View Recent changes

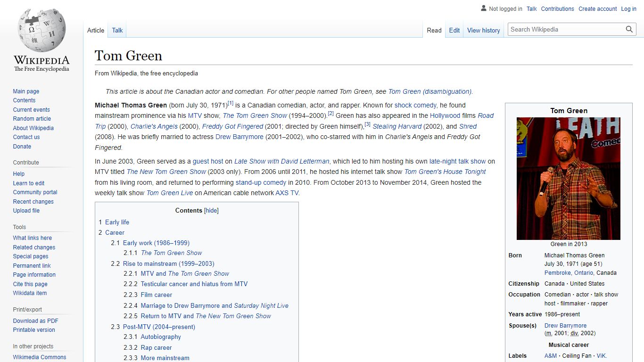(x=33, y=202)
